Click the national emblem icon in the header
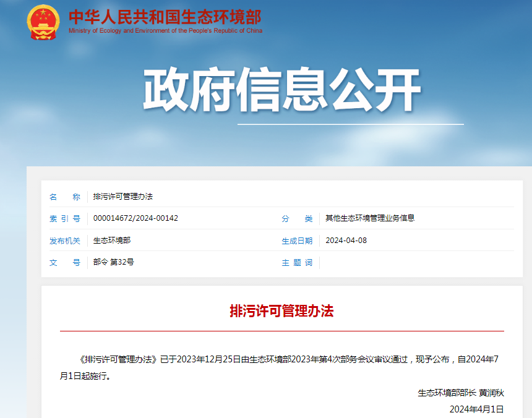The image size is (532, 418). click(43, 22)
